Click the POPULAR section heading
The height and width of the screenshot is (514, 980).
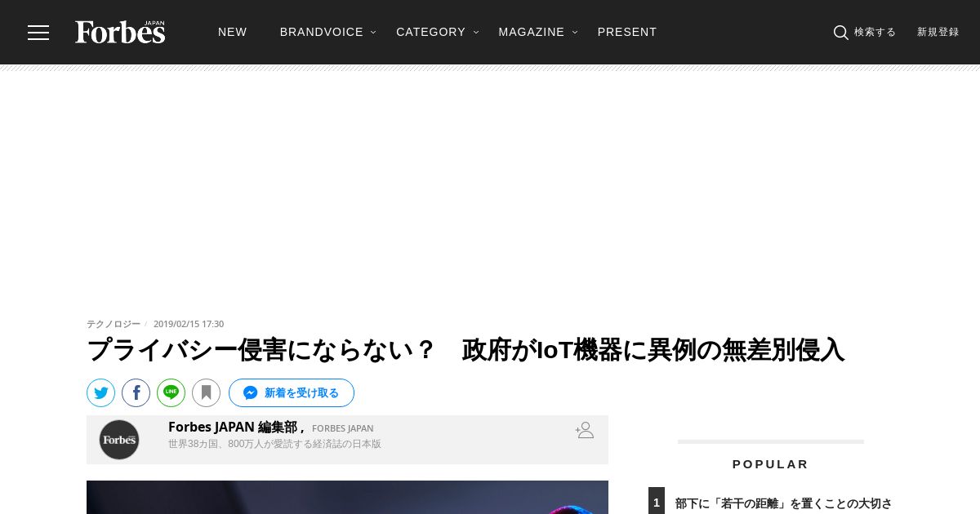(770, 464)
